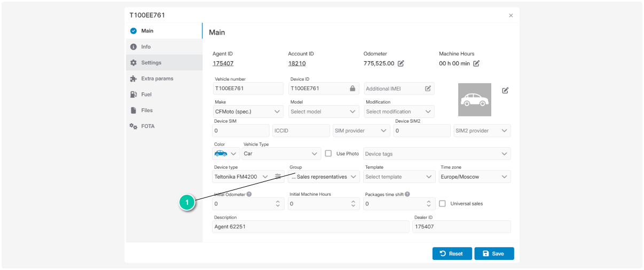This screenshot has width=644, height=270.
Task: Click the Initial Odometer help icon
Action: pyautogui.click(x=249, y=194)
